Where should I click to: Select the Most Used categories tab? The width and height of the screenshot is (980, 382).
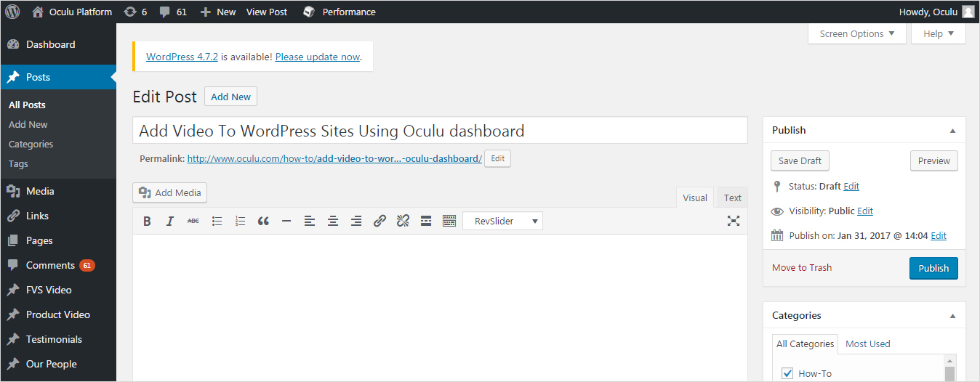(868, 344)
